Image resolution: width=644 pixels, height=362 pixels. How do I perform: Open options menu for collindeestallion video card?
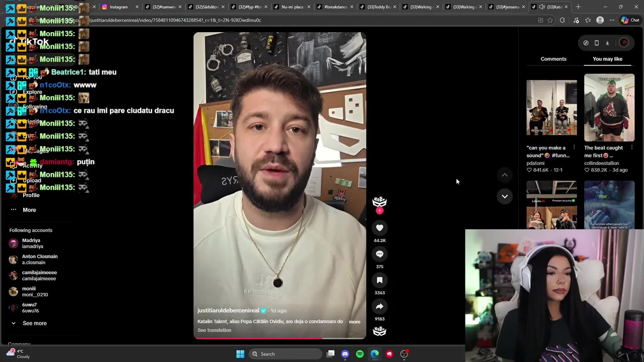point(631,148)
